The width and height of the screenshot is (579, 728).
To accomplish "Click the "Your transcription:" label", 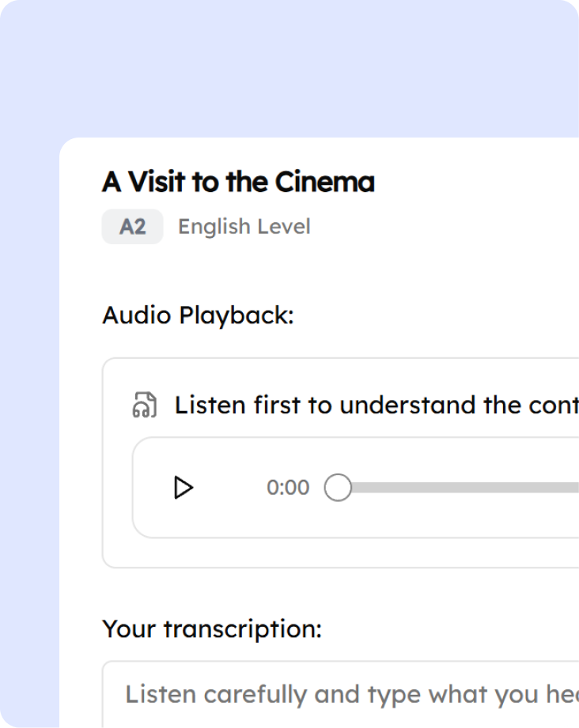I will [x=212, y=629].
